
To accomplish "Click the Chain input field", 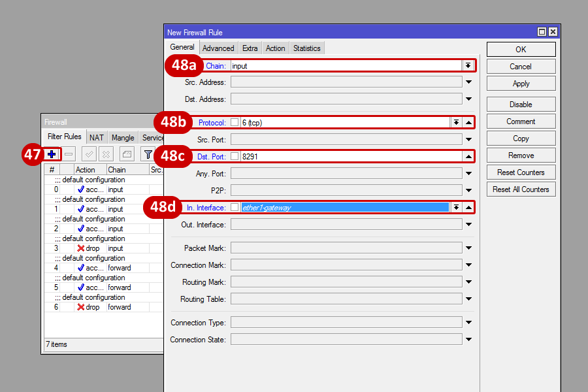I will point(346,66).
